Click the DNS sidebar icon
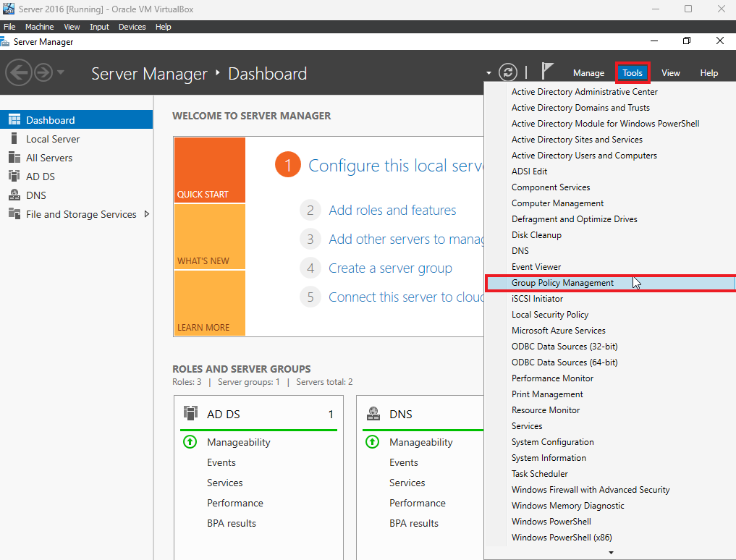This screenshot has height=560, width=736. click(x=14, y=195)
